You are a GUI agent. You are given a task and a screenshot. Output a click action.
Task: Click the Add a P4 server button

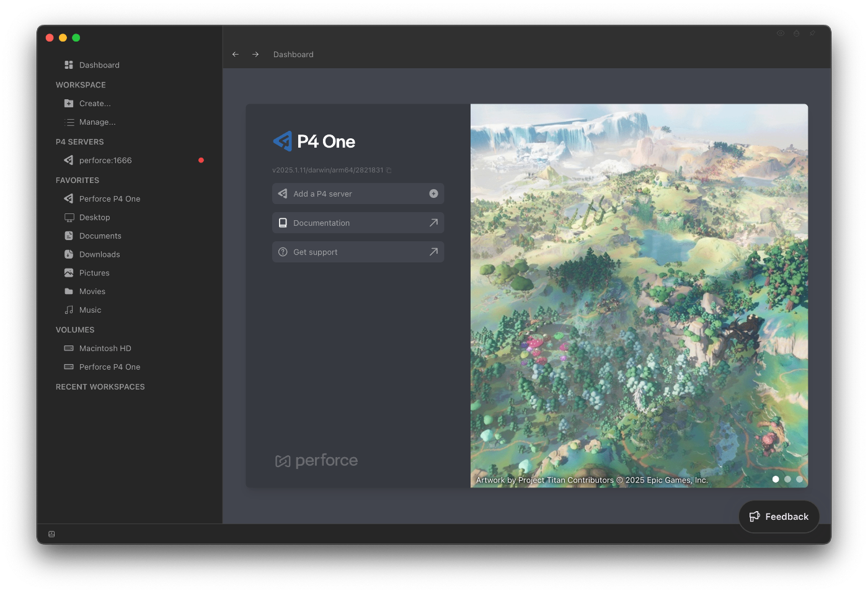point(358,194)
